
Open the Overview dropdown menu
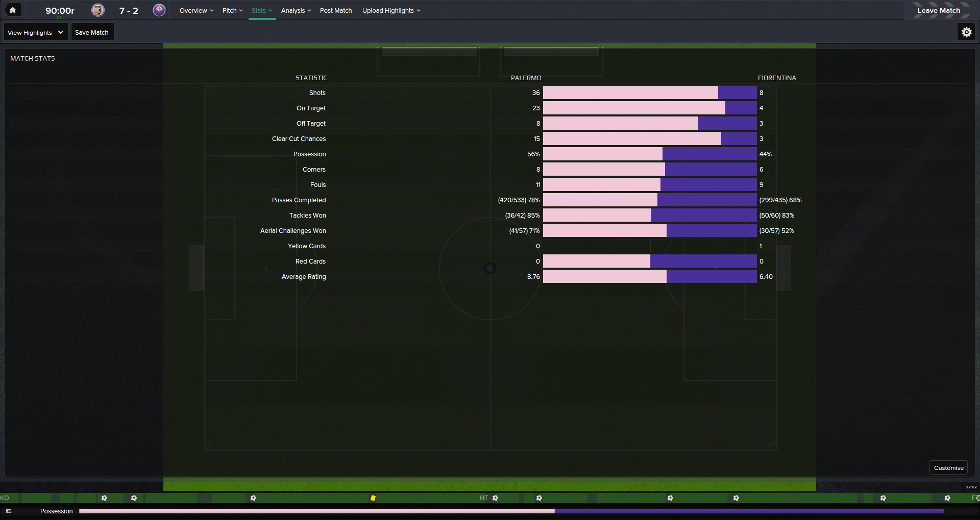pos(196,11)
